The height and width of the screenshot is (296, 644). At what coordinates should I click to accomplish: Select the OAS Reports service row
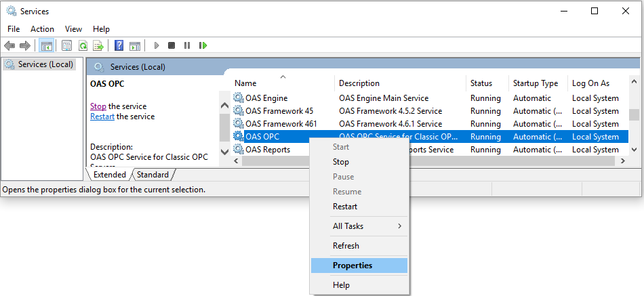click(x=430, y=150)
